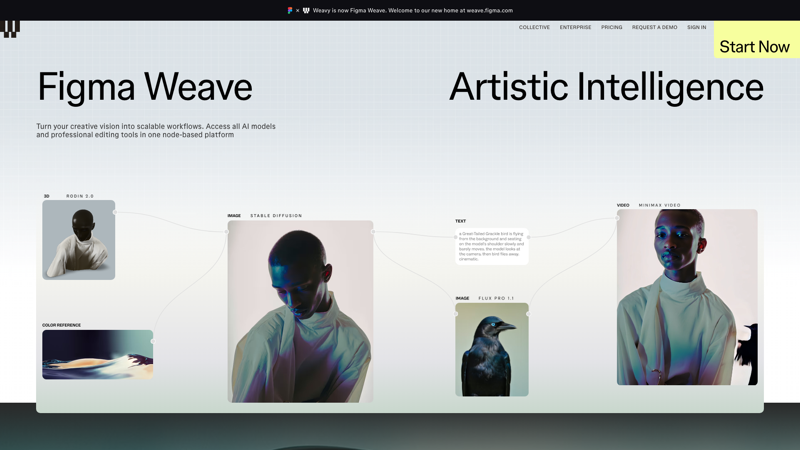This screenshot has height=450, width=800.
Task: Click the 'RODIN 2.0' node label
Action: 80,196
